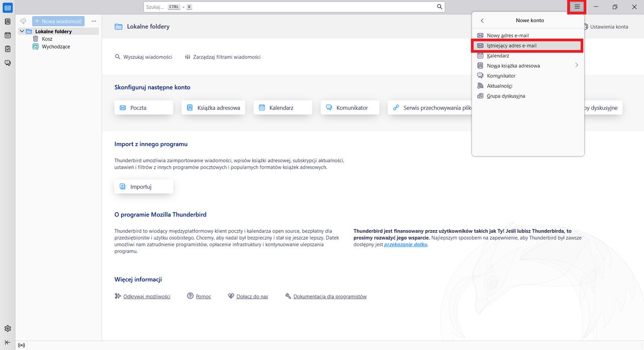
Task: Open Settings gear in the sidebar
Action: [8, 328]
